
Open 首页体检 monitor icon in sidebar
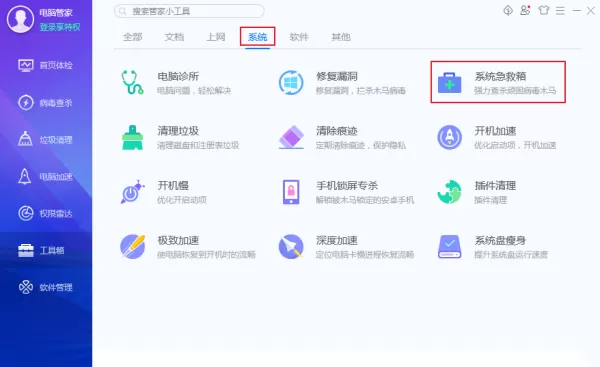pyautogui.click(x=26, y=65)
